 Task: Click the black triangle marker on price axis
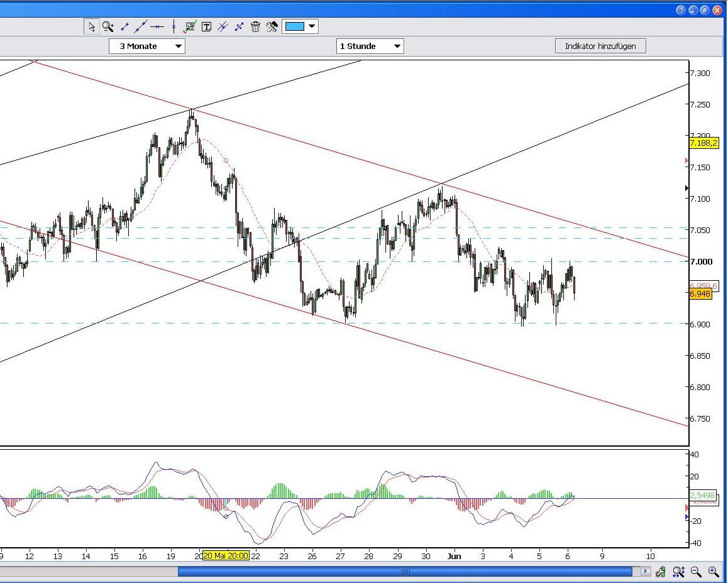coord(687,188)
